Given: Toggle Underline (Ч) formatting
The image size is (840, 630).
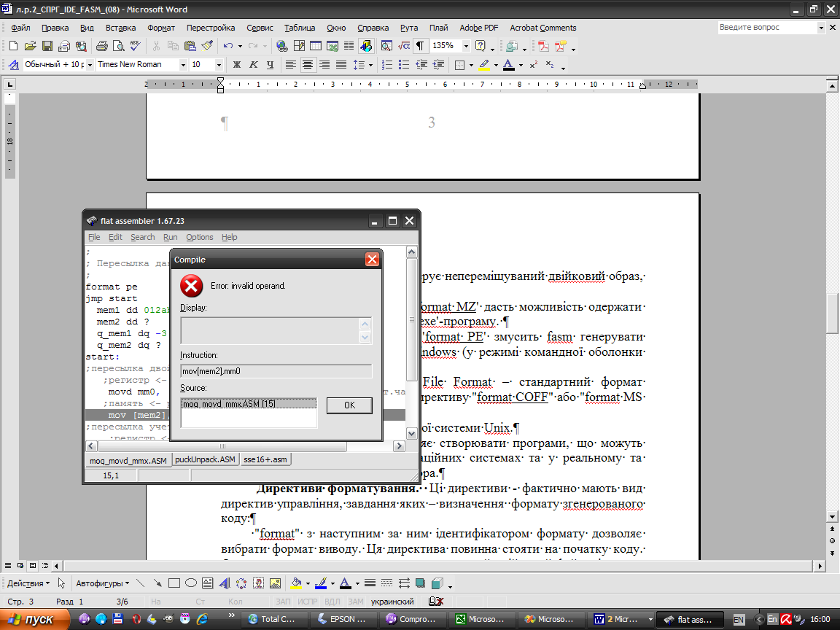Looking at the screenshot, I should [270, 65].
